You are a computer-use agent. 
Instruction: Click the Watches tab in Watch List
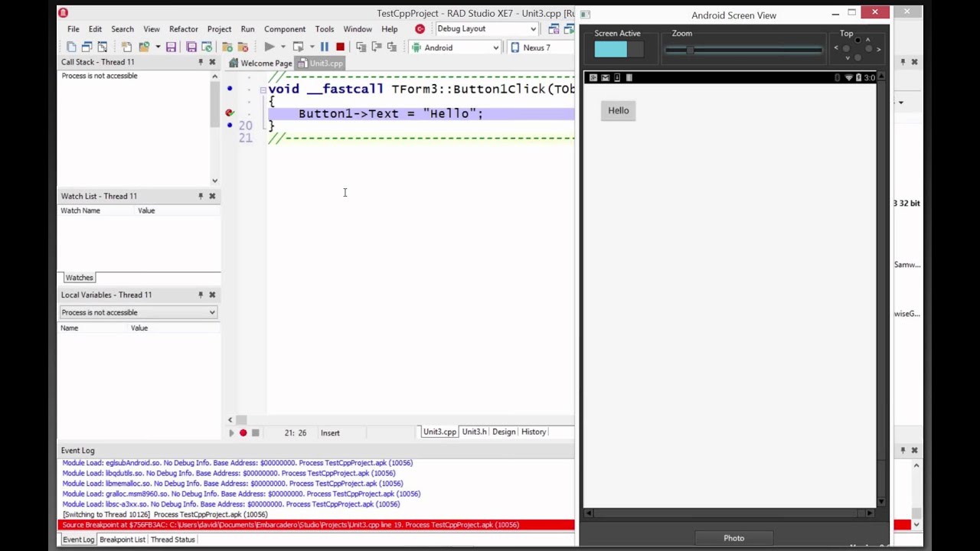pyautogui.click(x=79, y=278)
